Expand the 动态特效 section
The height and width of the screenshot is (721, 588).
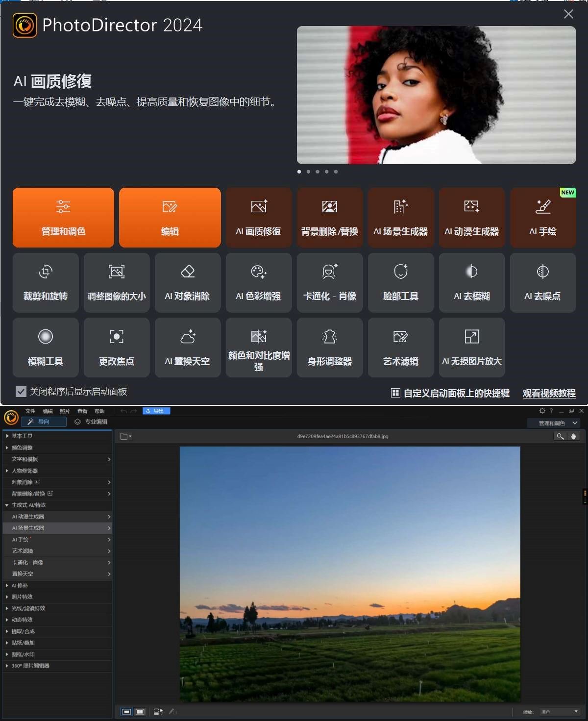[x=57, y=620]
